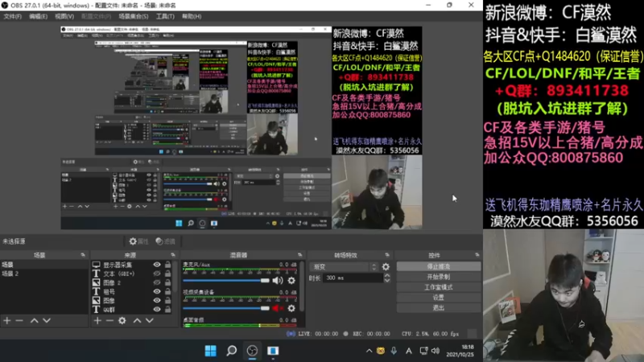Viewport: 644px width, 362px height.
Task: Increase transition duration with up stepper
Action: [387, 276]
